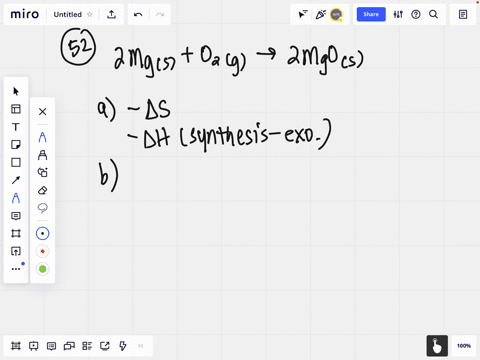Open the bottom toolbar chat panel
The width and height of the screenshot is (480, 360).
[x=69, y=346]
